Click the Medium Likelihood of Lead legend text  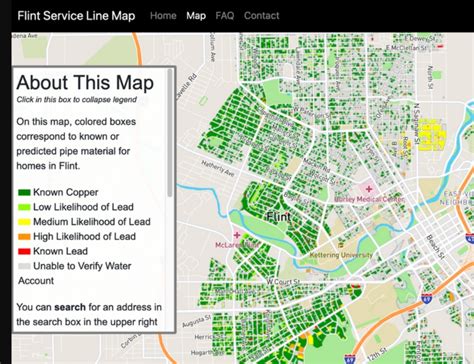coord(92,222)
